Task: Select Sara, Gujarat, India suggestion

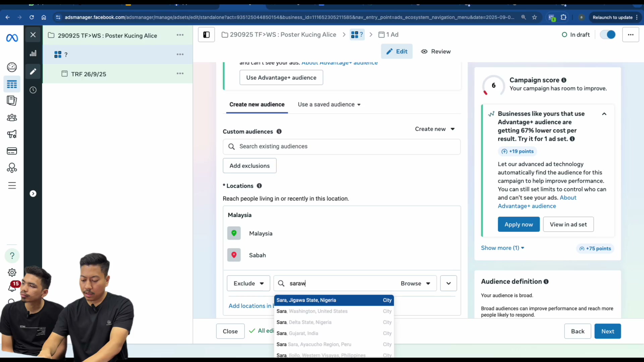Action: click(x=334, y=333)
